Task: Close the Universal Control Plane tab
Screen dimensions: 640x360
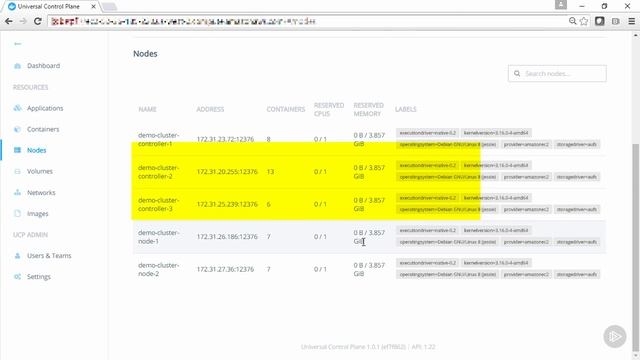Action: pyautogui.click(x=93, y=7)
